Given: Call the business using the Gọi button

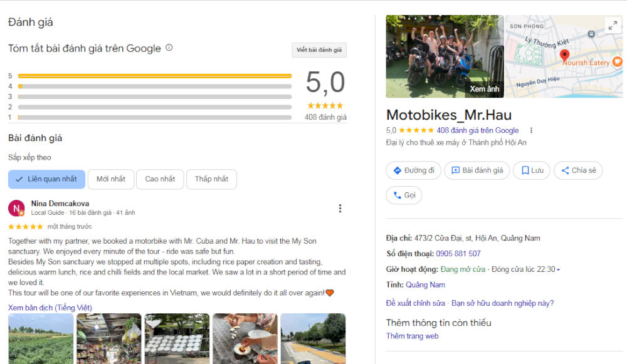Looking at the screenshot, I should [404, 195].
